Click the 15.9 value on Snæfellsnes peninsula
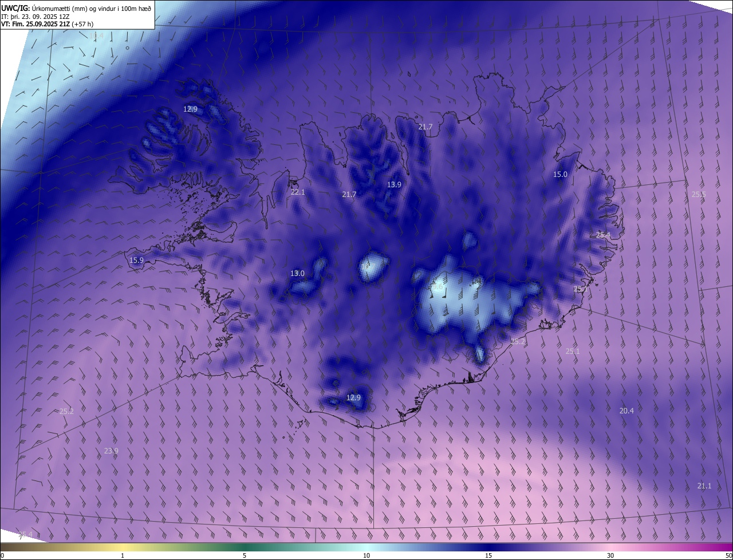This screenshot has width=733, height=560. point(136,260)
